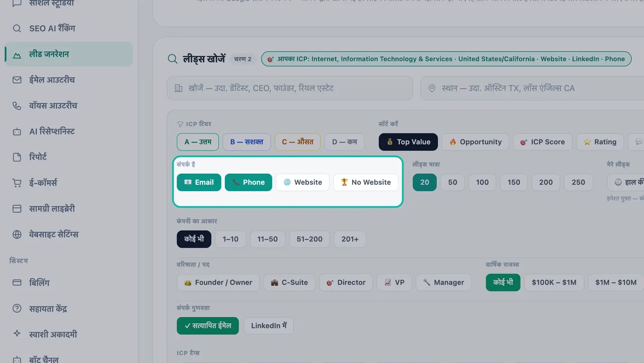Click the ईमेल आउटरीच envelope icon
This screenshot has height=363, width=644.
pyautogui.click(x=17, y=80)
